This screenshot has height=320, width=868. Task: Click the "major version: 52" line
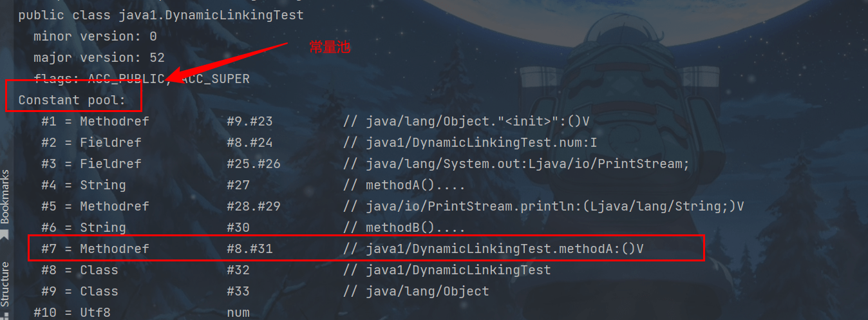(x=99, y=58)
